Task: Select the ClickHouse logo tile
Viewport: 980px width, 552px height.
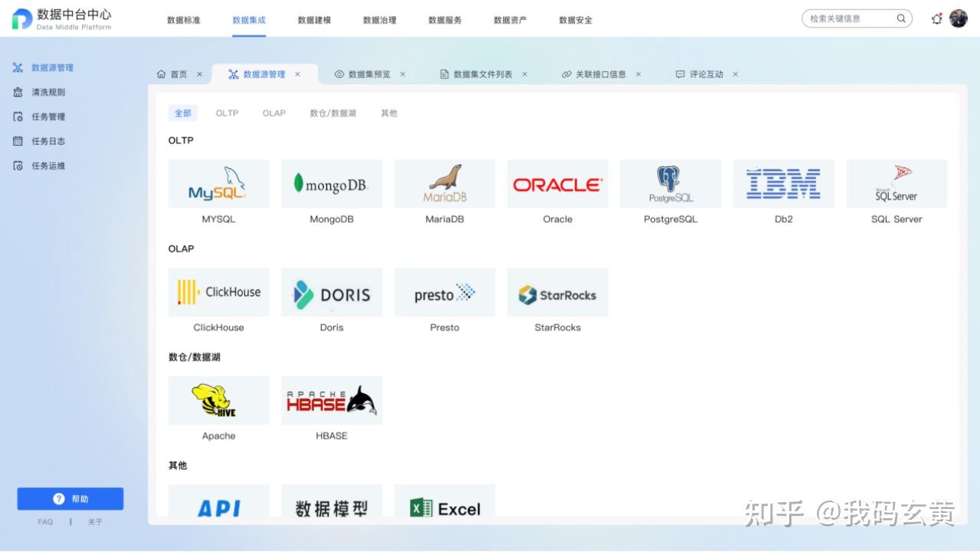Action: tap(218, 292)
